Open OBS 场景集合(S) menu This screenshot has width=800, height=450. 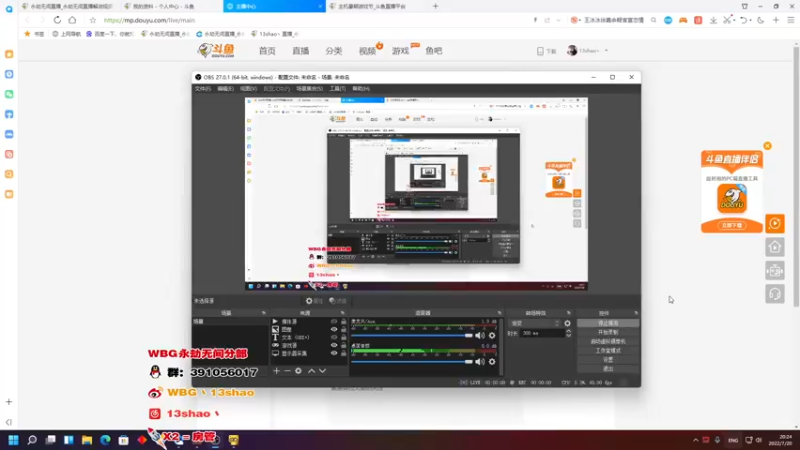(x=309, y=89)
